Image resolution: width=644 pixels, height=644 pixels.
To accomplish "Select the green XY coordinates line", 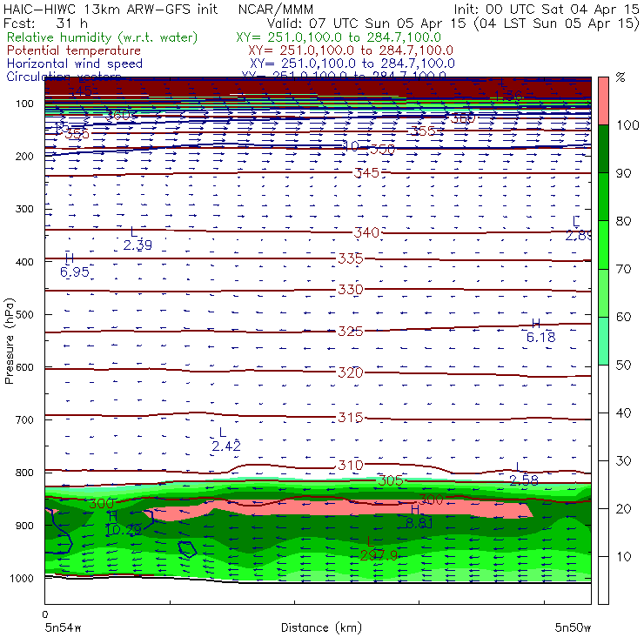I will [339, 37].
